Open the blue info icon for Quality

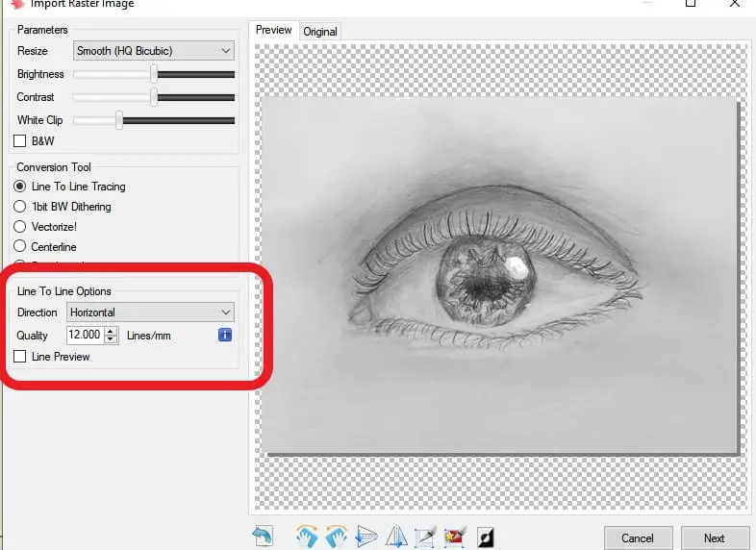(x=225, y=335)
